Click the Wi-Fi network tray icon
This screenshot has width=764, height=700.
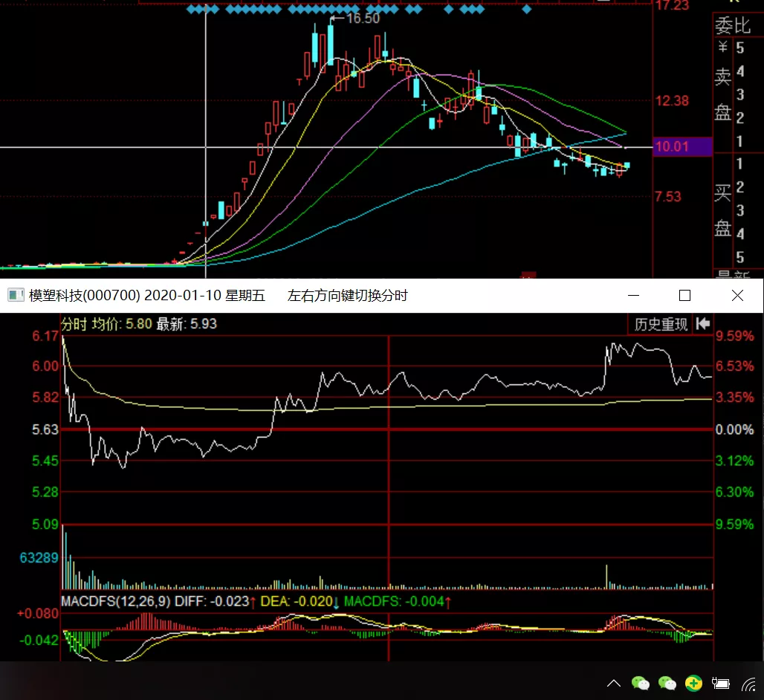coord(746,683)
